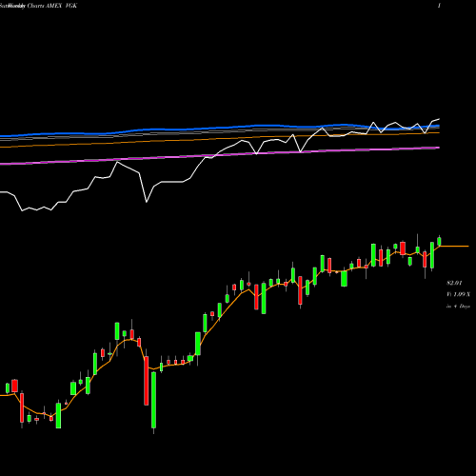Click the 82.01 price label
This screenshot has height=476, width=476.
click(x=454, y=283)
